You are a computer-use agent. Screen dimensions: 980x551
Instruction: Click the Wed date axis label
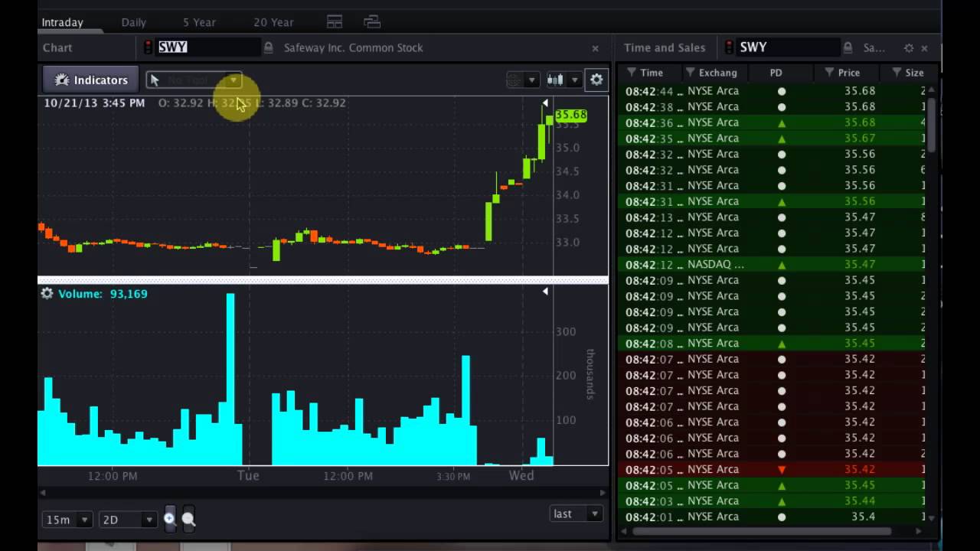coord(521,475)
